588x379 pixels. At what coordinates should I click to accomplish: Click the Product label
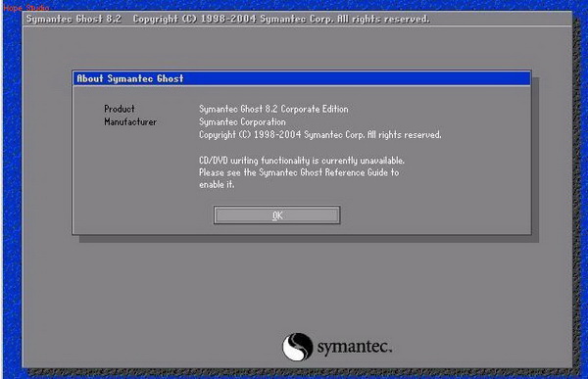[x=120, y=109]
